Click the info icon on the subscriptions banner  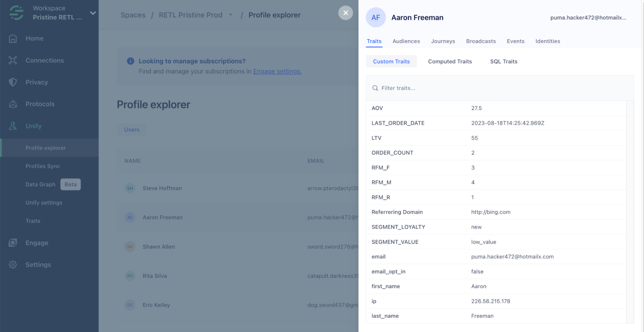(x=130, y=61)
